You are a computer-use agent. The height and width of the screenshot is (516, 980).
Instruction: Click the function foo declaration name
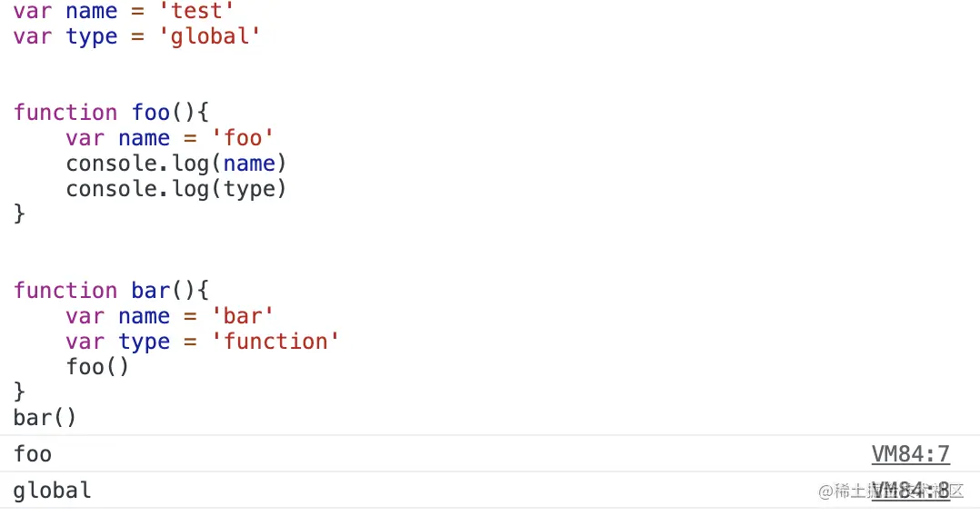pos(151,113)
